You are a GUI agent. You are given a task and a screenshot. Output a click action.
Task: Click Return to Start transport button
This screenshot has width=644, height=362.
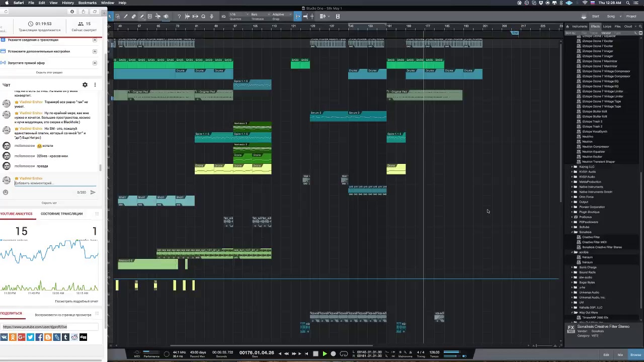click(306, 354)
